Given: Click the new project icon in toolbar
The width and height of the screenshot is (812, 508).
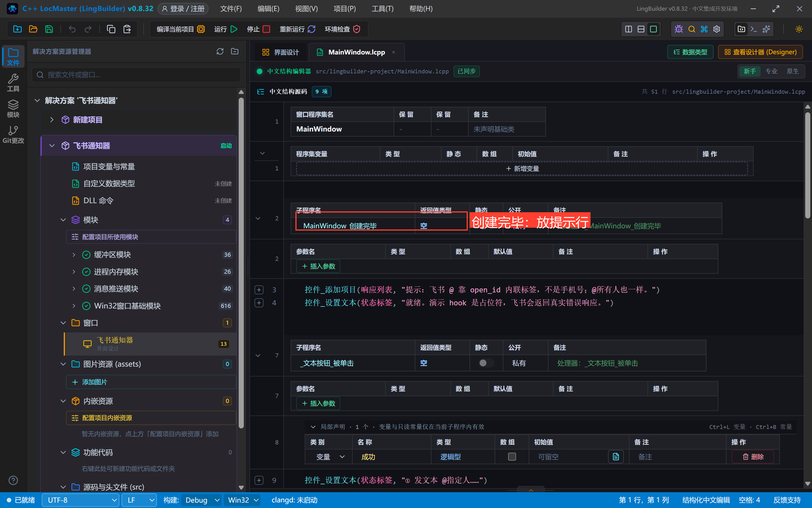Looking at the screenshot, I should (x=17, y=29).
